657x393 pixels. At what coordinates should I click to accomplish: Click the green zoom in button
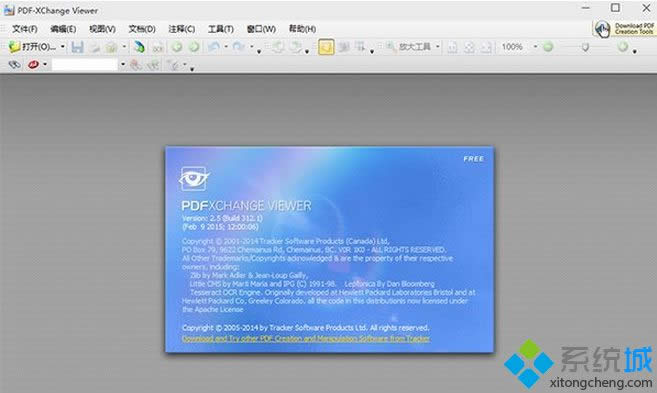pyautogui.click(x=623, y=47)
